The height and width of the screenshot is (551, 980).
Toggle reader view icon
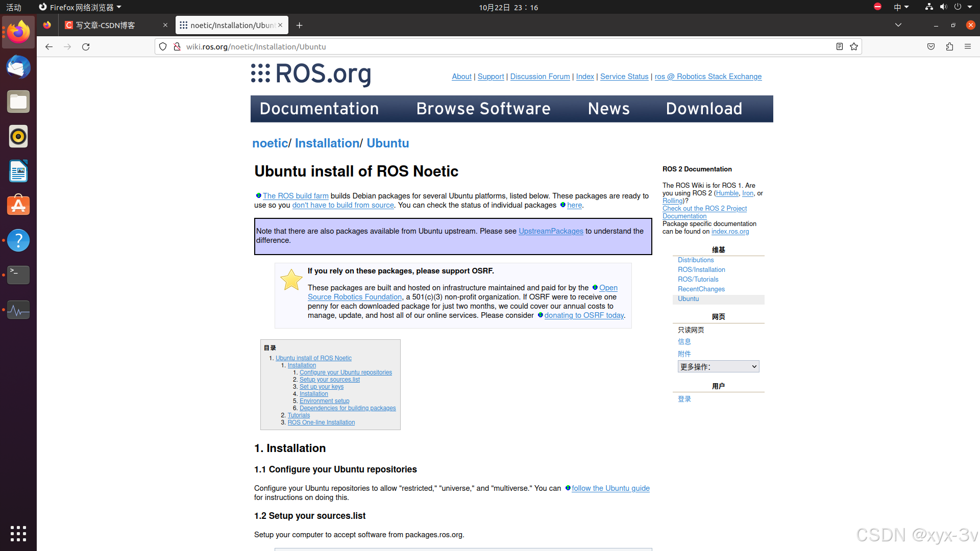[840, 46]
